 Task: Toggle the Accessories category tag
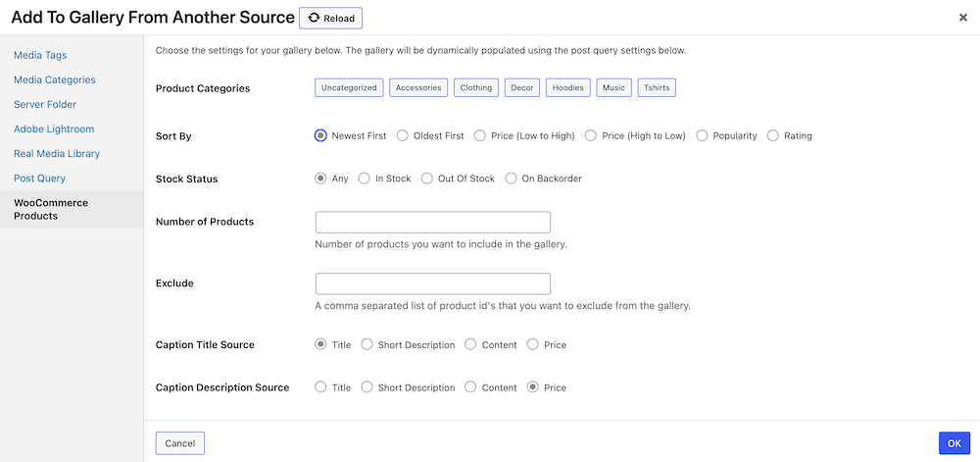(418, 87)
